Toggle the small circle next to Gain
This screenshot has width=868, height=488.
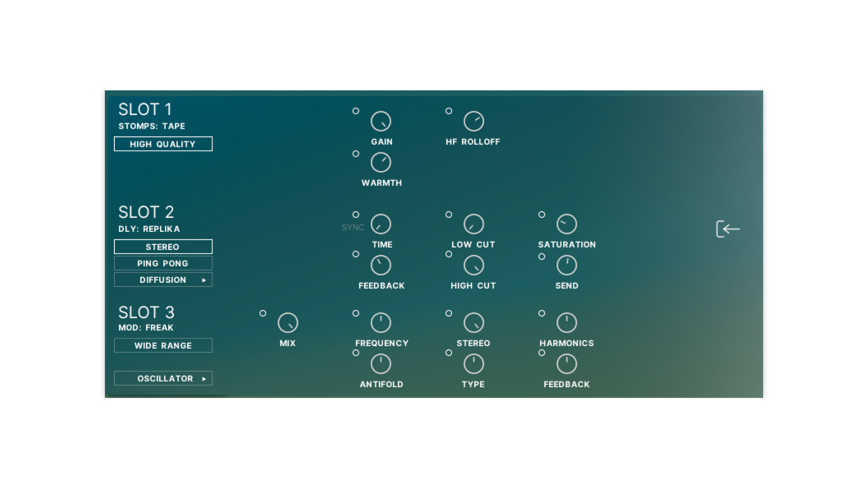356,111
